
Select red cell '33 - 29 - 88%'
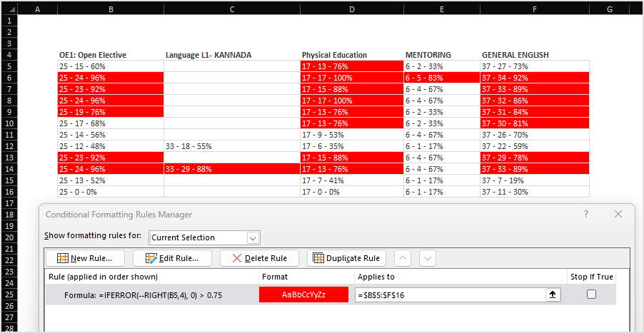pyautogui.click(x=232, y=169)
